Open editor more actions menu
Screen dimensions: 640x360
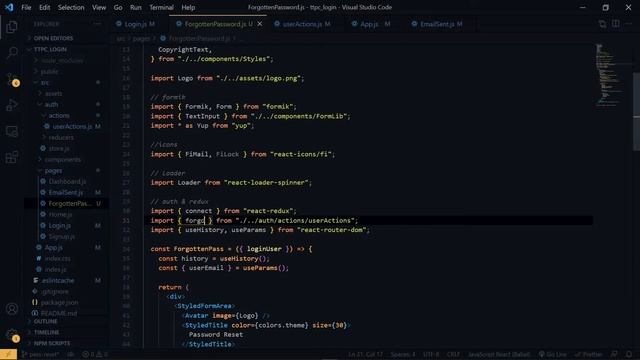(x=629, y=24)
